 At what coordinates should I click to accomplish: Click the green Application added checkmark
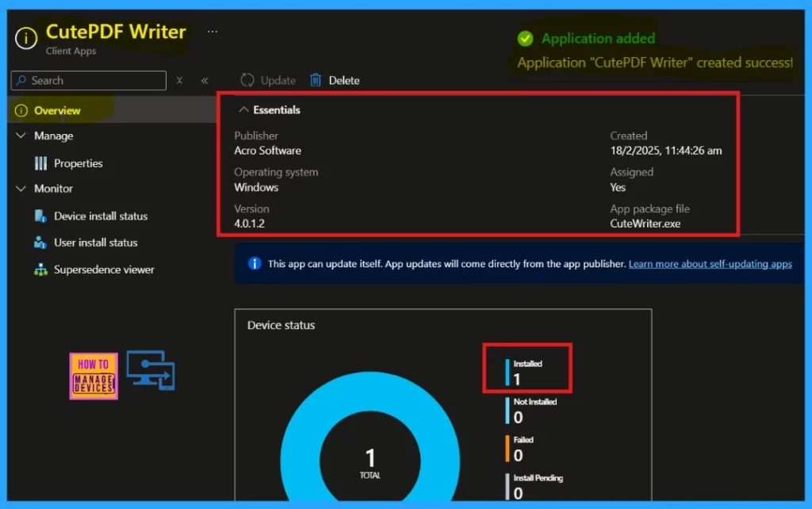click(x=525, y=38)
